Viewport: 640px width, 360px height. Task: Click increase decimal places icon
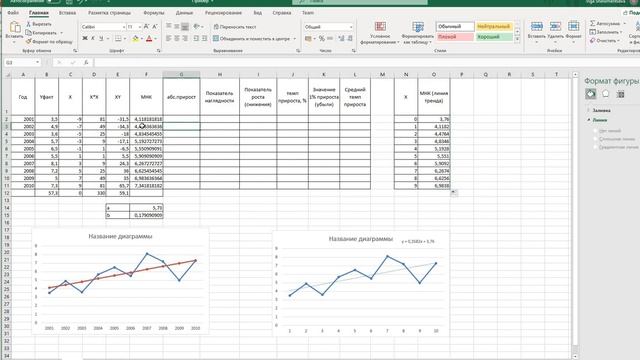341,38
